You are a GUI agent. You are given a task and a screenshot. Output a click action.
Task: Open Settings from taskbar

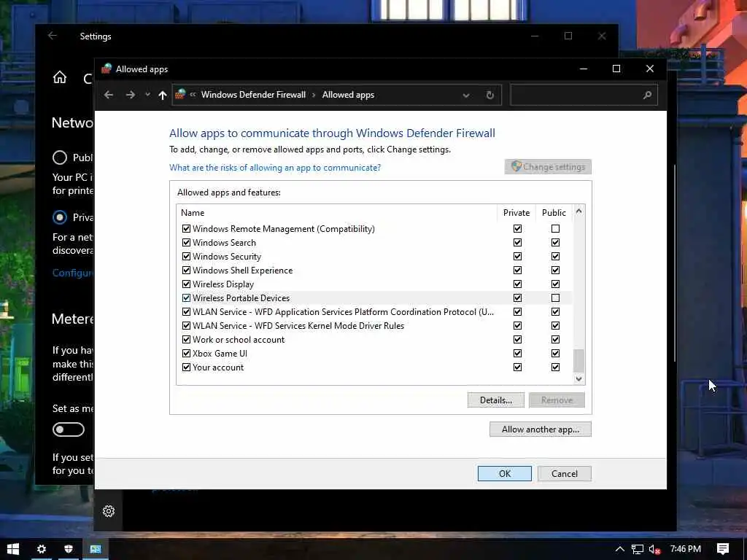pyautogui.click(x=42, y=549)
